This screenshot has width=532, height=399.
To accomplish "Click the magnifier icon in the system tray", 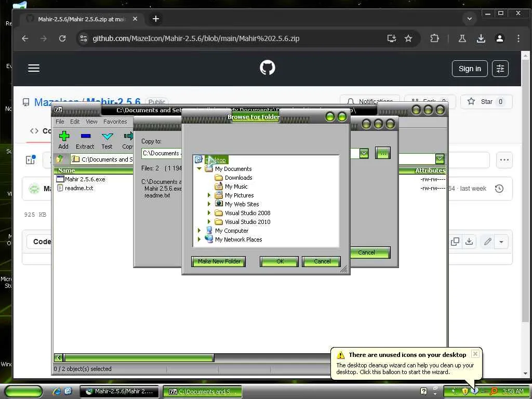I will point(494,391).
